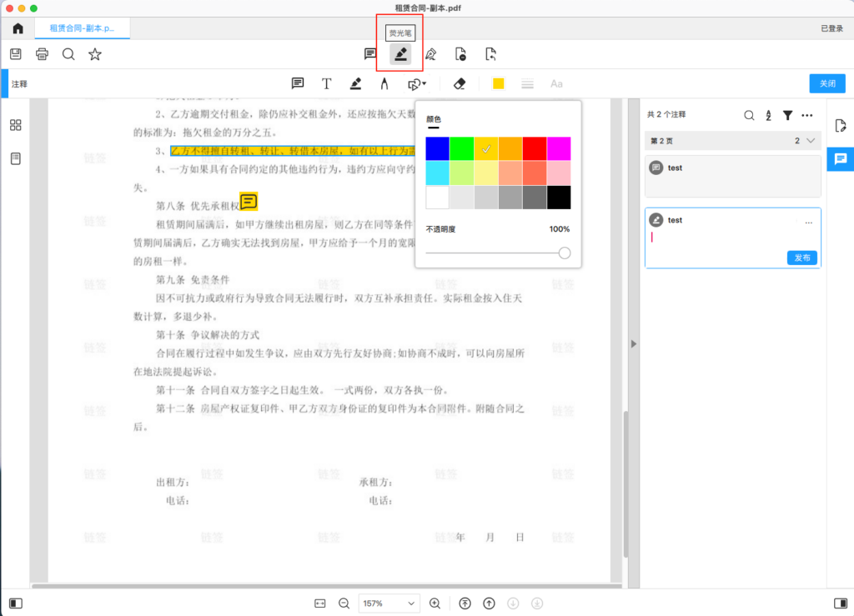
Task: Filter annotations using the funnel icon
Action: 787,115
